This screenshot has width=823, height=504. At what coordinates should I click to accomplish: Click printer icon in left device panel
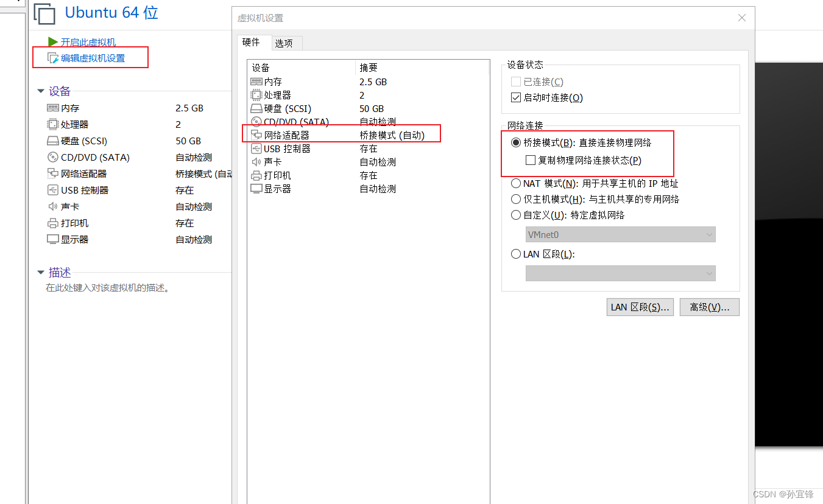tap(52, 223)
